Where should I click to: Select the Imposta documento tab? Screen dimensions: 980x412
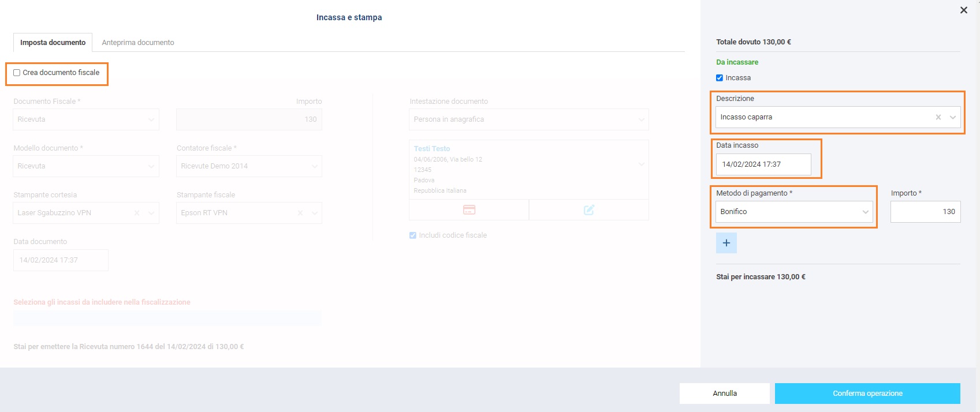pyautogui.click(x=53, y=43)
